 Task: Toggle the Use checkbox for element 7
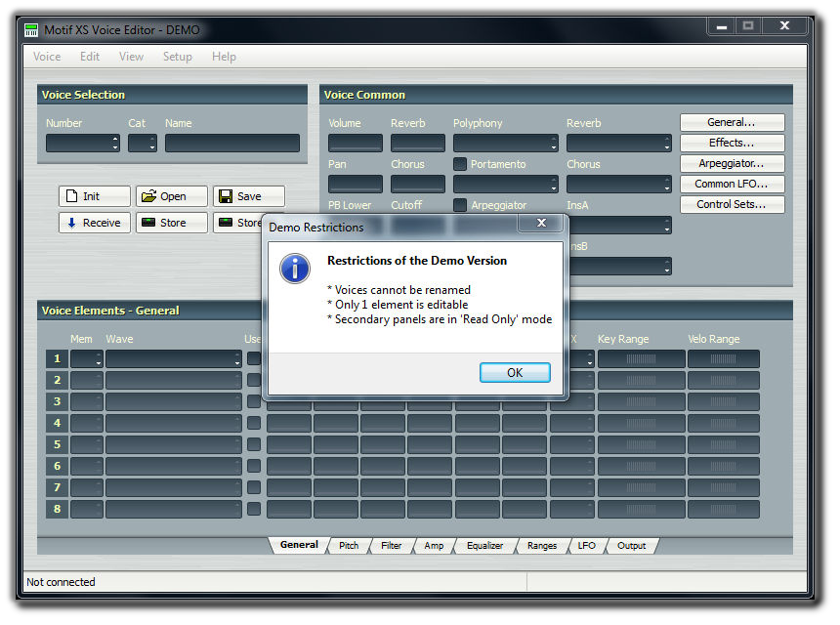(x=254, y=487)
